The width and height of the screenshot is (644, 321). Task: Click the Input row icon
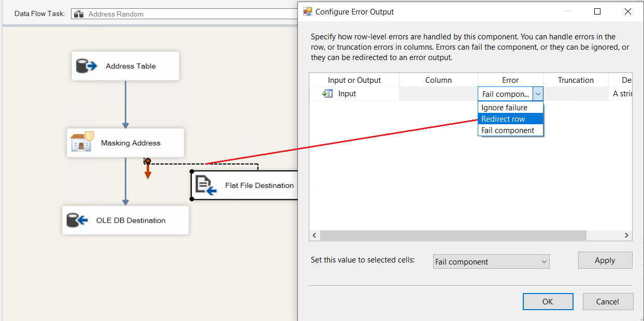point(327,94)
